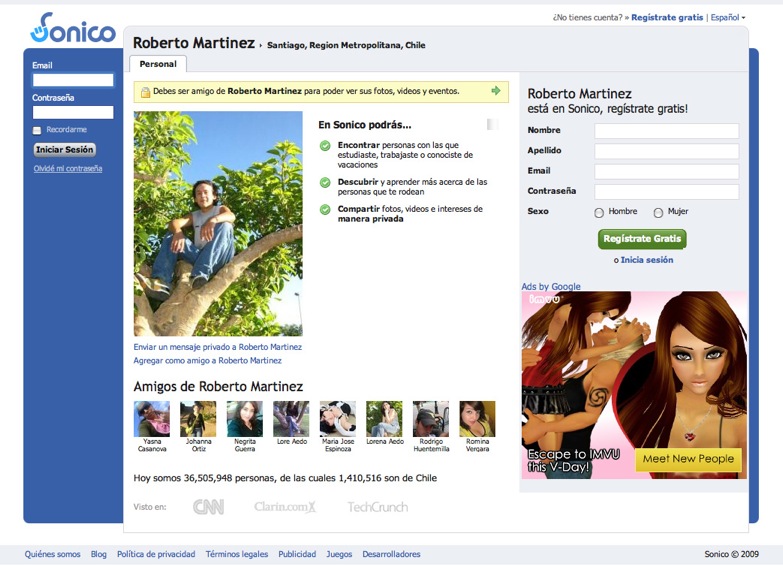Open the Español language dropdown
783x582 pixels.
[728, 17]
